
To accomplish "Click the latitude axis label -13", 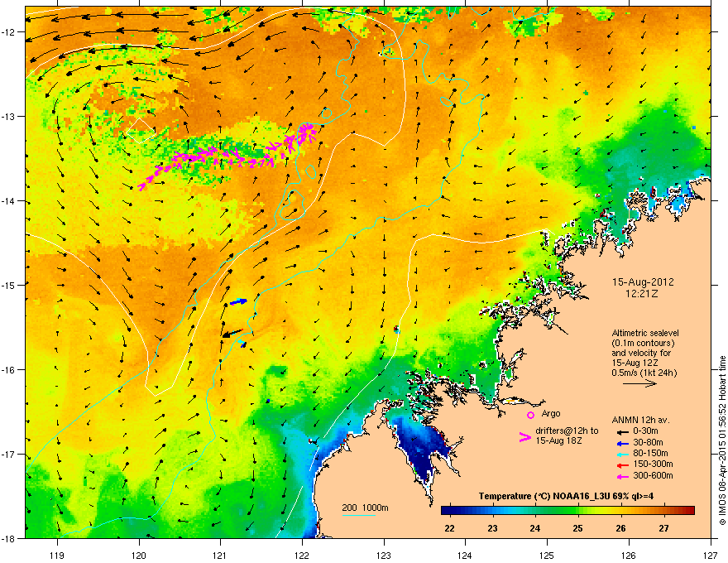I will click(9, 116).
